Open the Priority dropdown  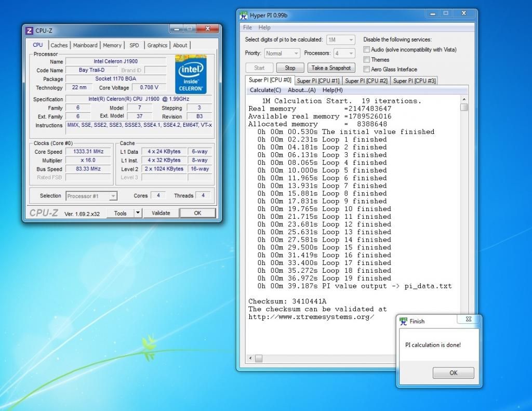click(282, 54)
